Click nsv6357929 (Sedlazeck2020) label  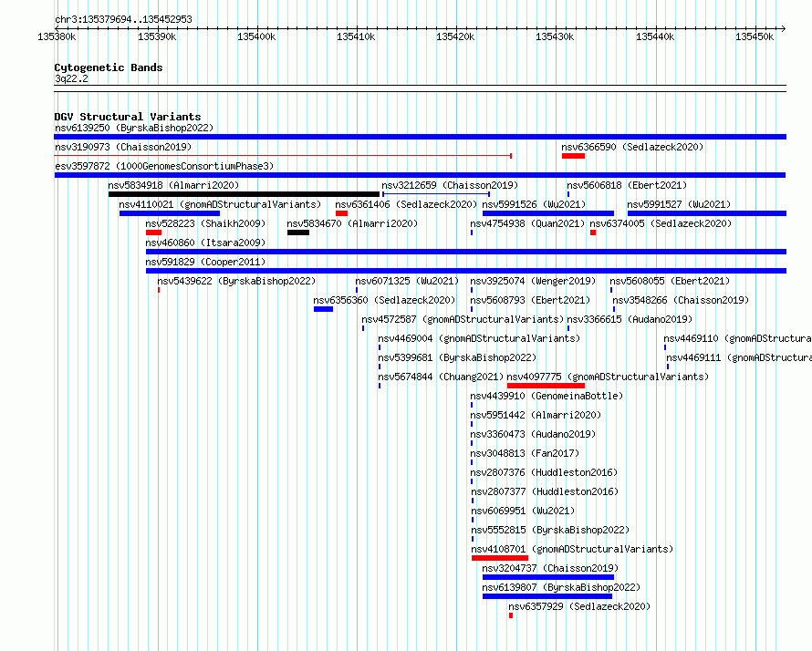579,606
